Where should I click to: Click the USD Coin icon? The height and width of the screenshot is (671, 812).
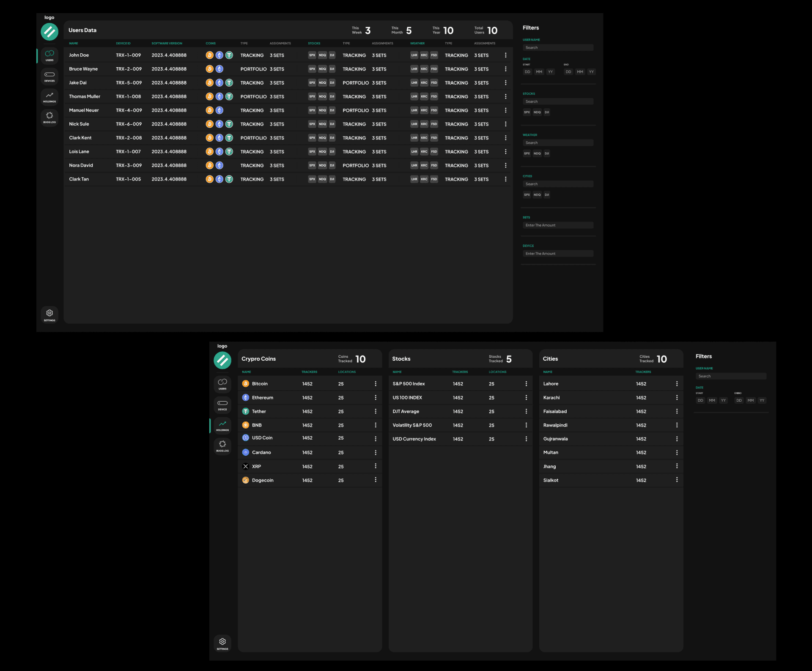[246, 438]
